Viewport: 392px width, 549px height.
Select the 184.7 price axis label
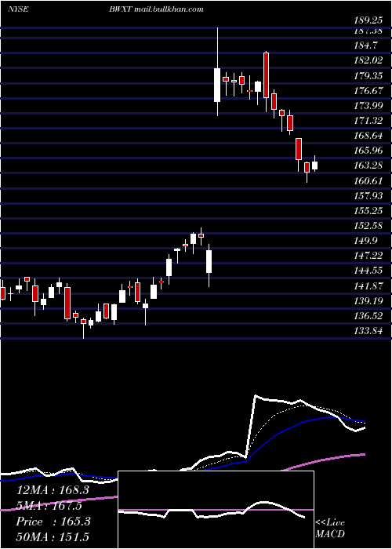pos(365,45)
